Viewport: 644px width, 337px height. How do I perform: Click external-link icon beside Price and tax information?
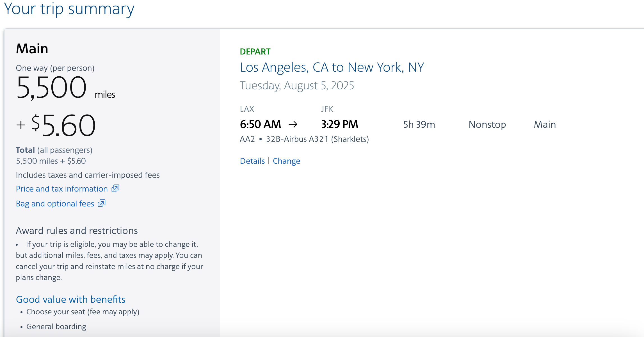tap(115, 188)
